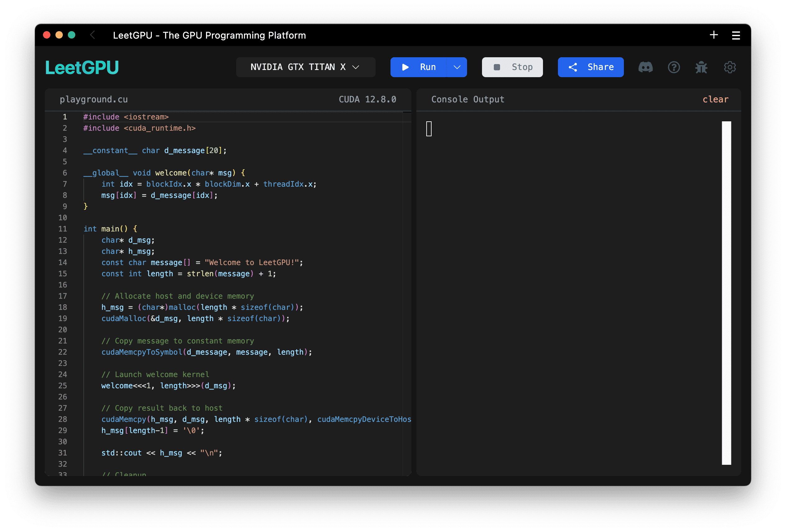The width and height of the screenshot is (786, 532).
Task: Share the playground code
Action: coord(591,67)
